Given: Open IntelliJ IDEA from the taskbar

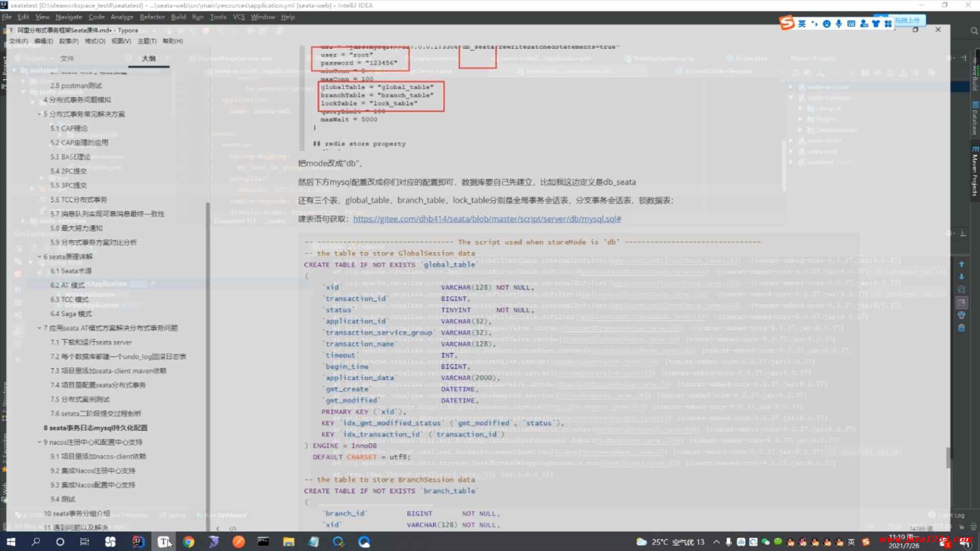Looking at the screenshot, I should click(x=138, y=542).
